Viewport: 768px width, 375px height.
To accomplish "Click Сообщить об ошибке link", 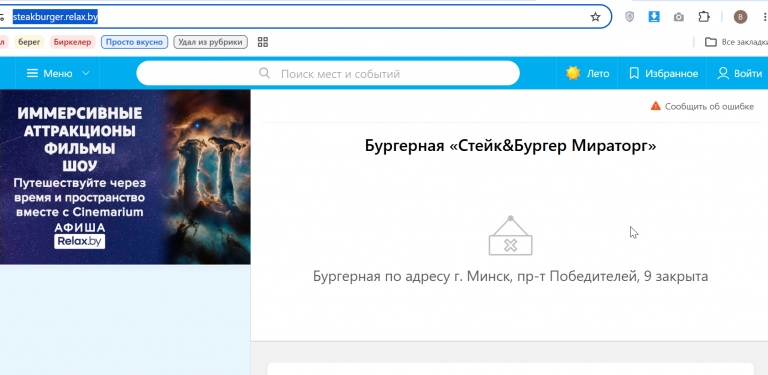I will pos(709,106).
